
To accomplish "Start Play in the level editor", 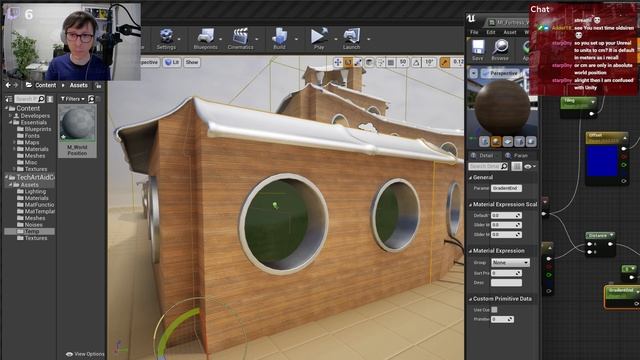I will [319, 39].
